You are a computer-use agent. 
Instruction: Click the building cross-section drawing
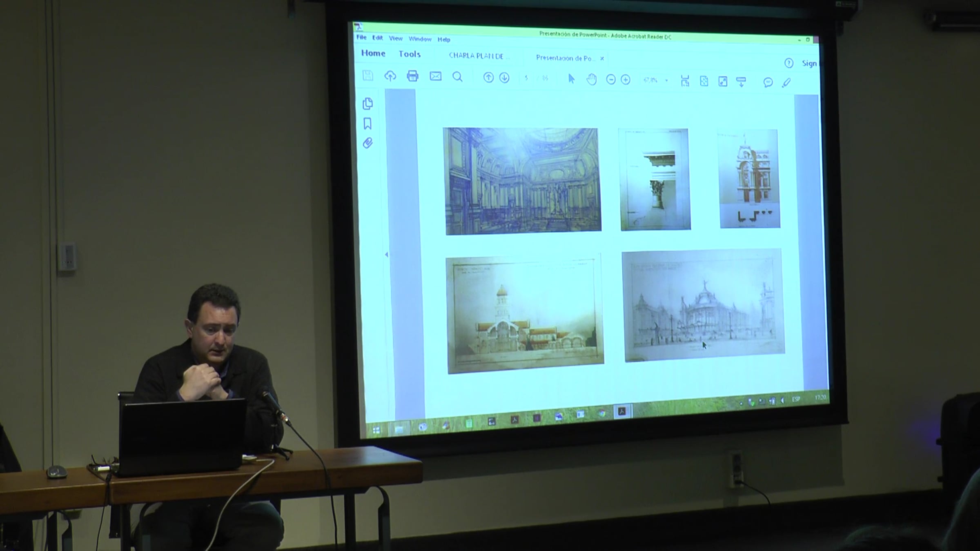coord(525,314)
